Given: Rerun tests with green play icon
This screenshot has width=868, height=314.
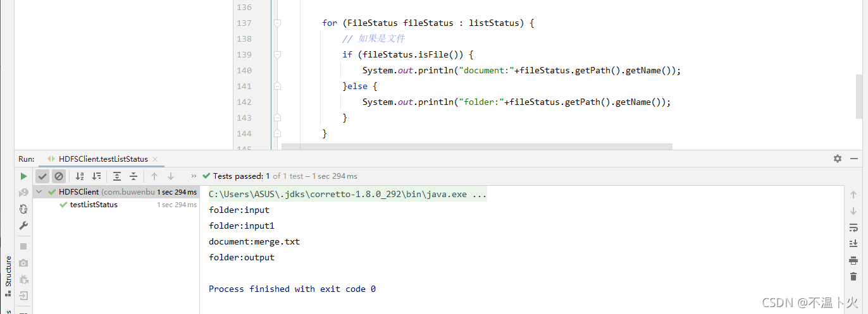Looking at the screenshot, I should pos(23,176).
